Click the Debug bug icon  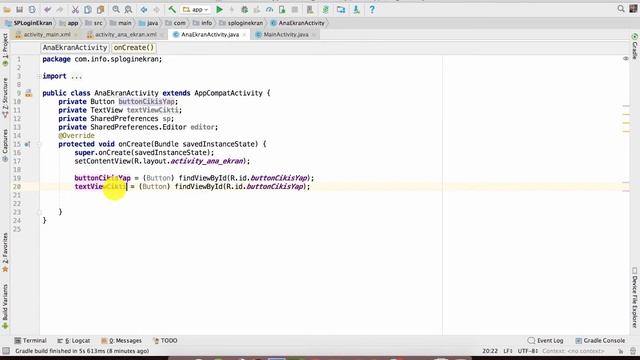(244, 9)
